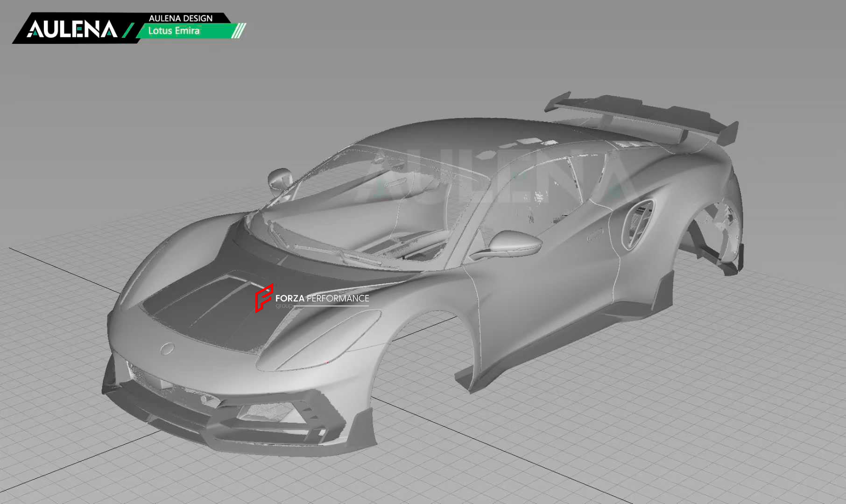
Task: Click the AULENA logo in the top-left
Action: (71, 29)
